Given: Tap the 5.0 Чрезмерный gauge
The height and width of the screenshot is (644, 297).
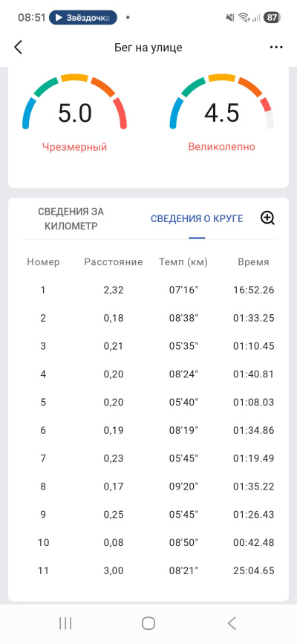Looking at the screenshot, I should pos(74,113).
